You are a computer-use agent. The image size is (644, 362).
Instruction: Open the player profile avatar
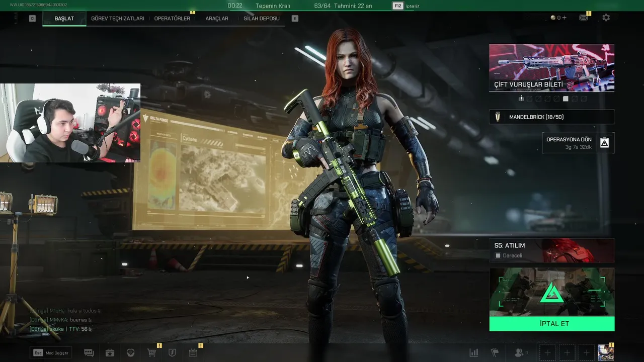(606, 353)
